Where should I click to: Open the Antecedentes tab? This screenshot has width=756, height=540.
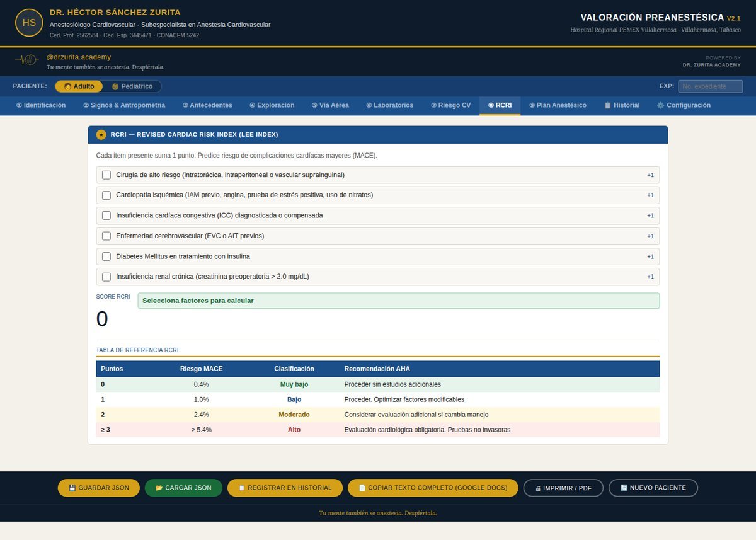pyautogui.click(x=207, y=105)
